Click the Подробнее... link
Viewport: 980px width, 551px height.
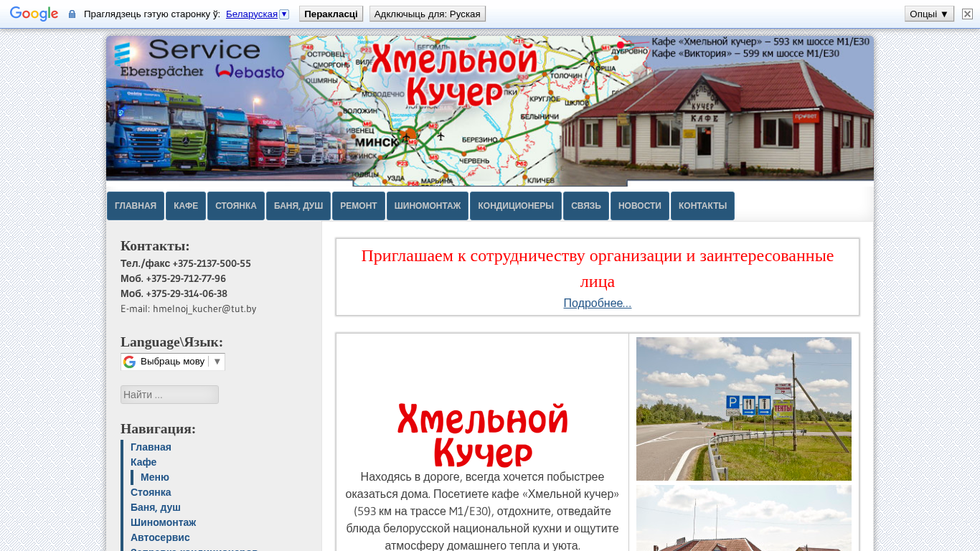coord(598,303)
